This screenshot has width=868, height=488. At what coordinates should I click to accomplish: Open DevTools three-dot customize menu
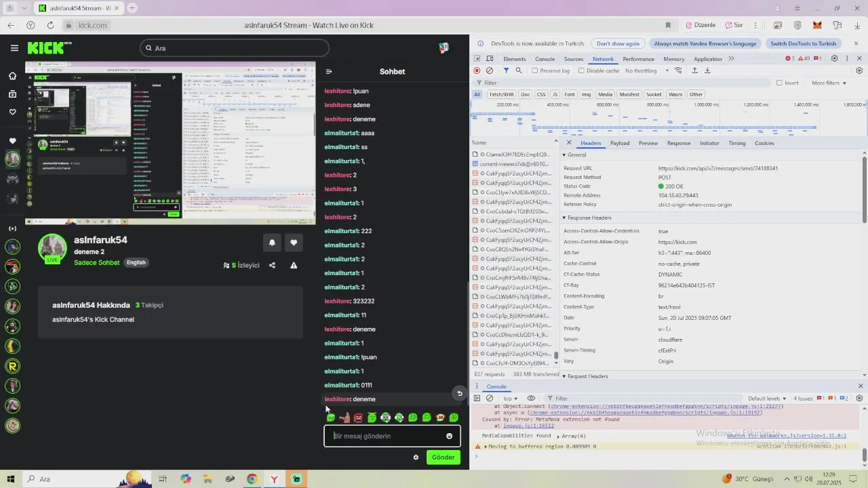point(847,59)
